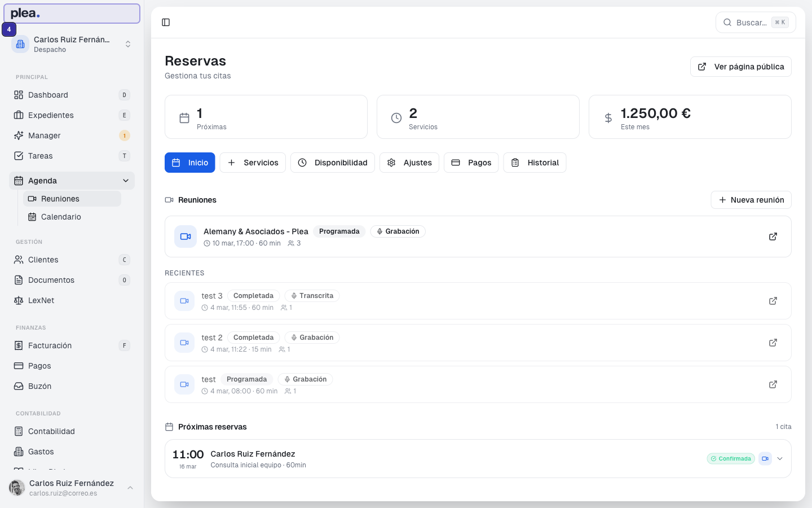Open Manager in sidebar
This screenshot has height=508, width=812.
tap(72, 135)
